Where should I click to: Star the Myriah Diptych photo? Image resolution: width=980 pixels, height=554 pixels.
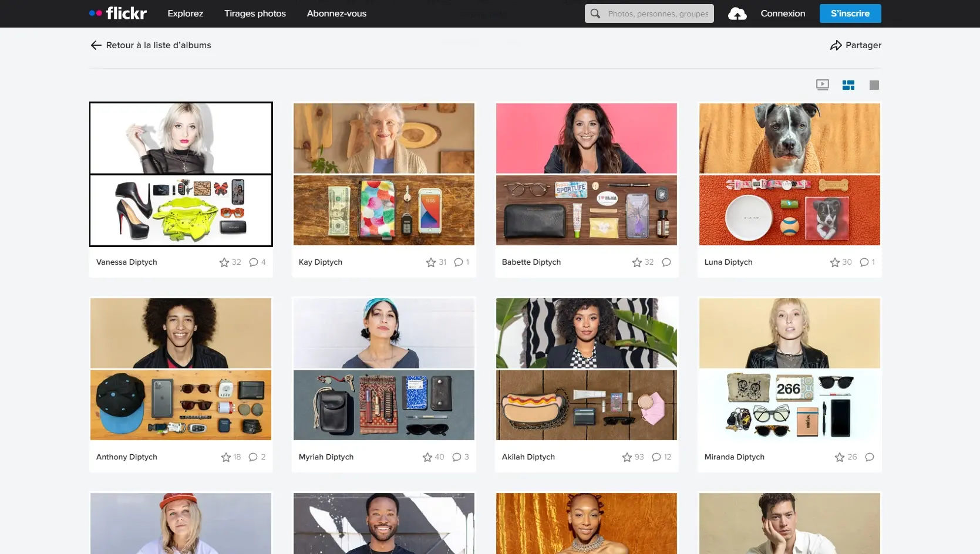coord(427,457)
